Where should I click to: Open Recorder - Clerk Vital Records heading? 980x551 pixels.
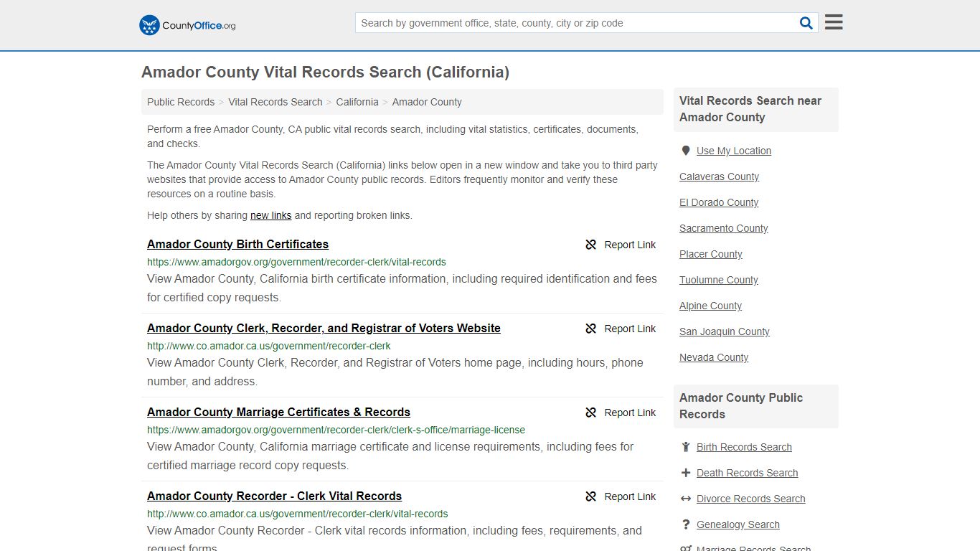274,496
